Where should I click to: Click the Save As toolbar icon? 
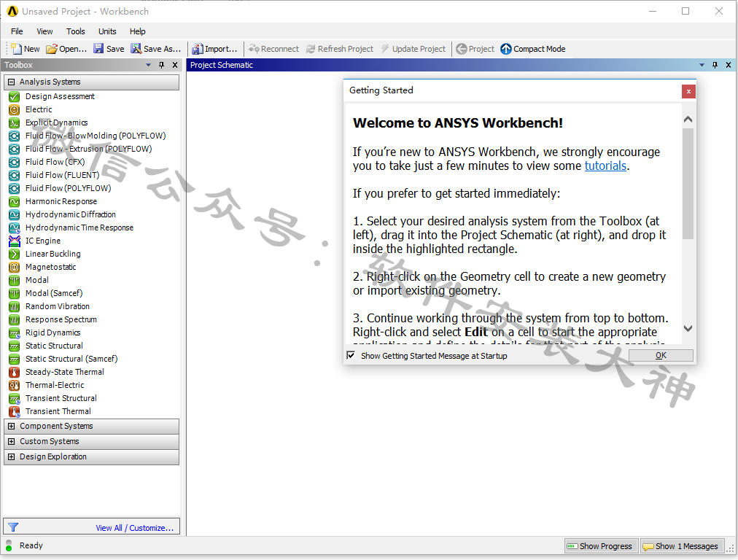pyautogui.click(x=136, y=48)
